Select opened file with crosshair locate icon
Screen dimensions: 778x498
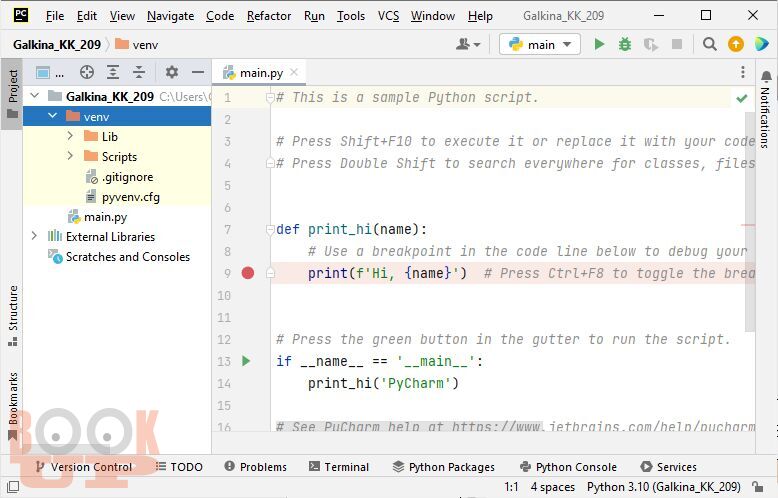pos(87,72)
